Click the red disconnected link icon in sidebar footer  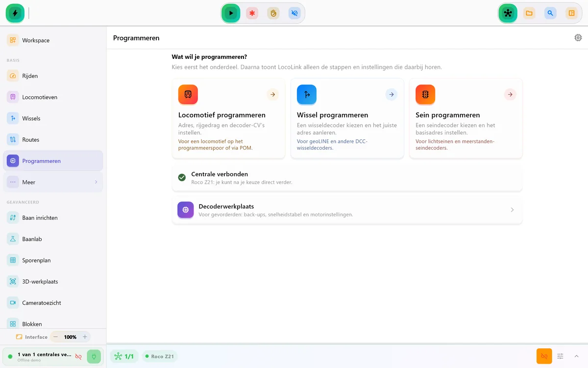click(x=78, y=357)
